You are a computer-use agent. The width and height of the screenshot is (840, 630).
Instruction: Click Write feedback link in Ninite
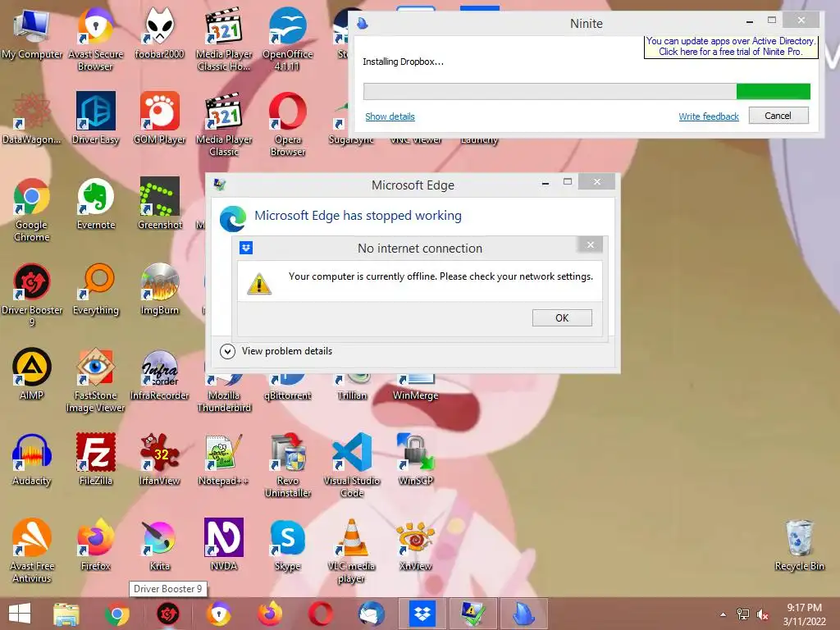click(x=708, y=116)
